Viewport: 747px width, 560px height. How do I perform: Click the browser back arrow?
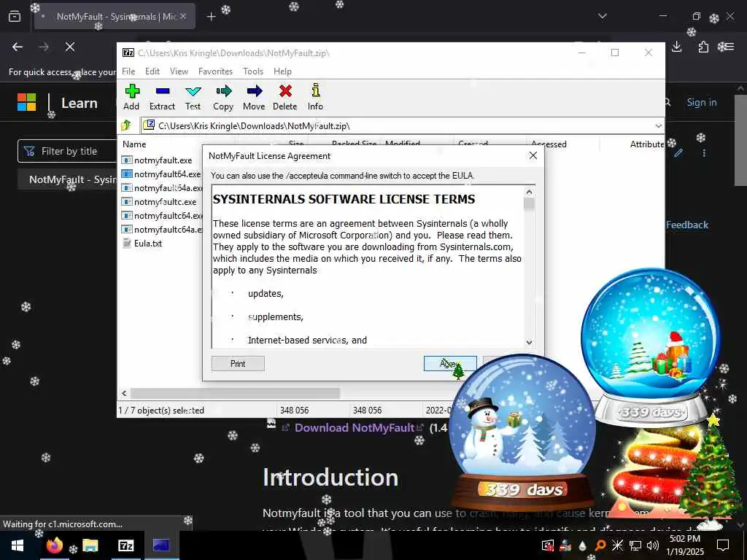(x=18, y=47)
